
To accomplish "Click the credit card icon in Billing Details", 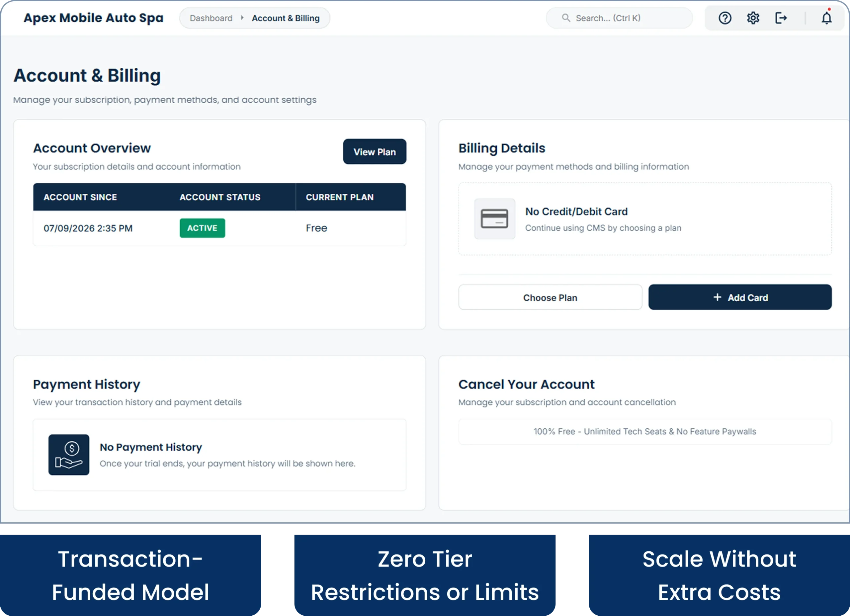I will pos(494,219).
